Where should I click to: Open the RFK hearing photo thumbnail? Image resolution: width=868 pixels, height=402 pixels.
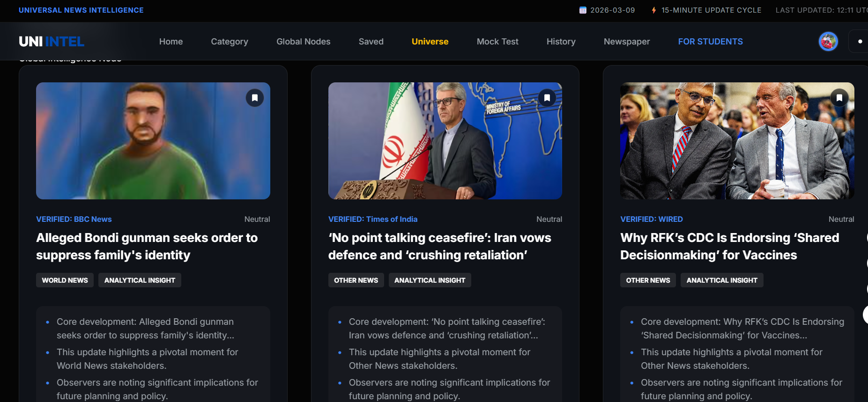737,141
